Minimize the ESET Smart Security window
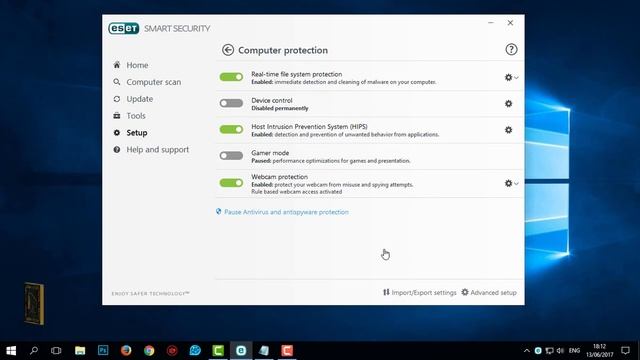This screenshot has height=360, width=640. click(491, 23)
